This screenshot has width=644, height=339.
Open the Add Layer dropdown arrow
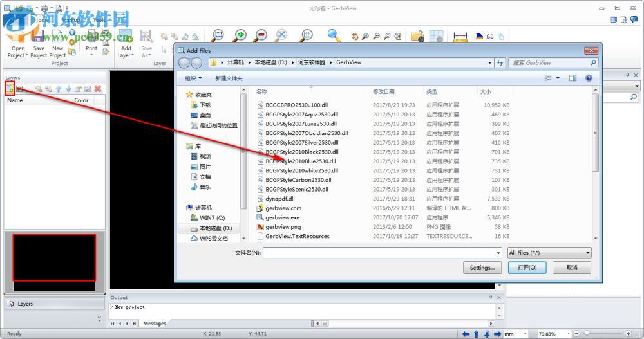(x=132, y=55)
